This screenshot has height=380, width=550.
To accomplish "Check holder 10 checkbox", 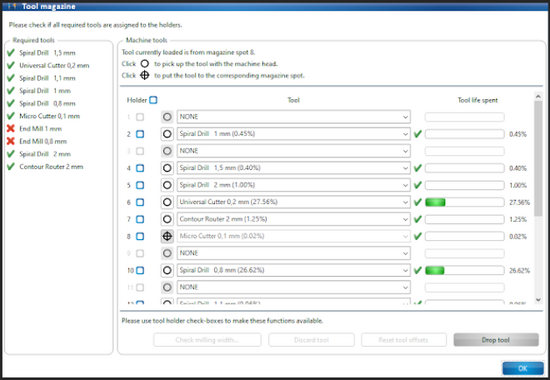I will (140, 270).
